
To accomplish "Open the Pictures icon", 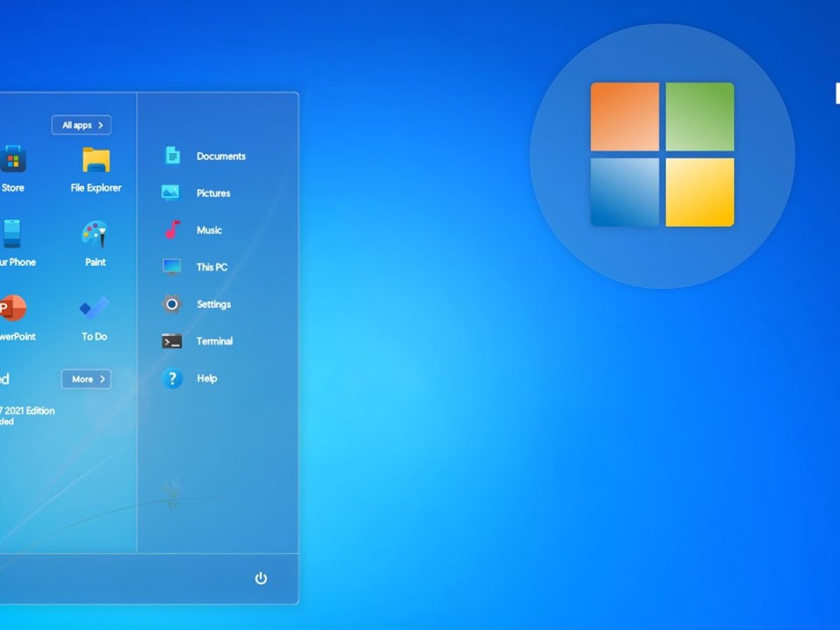I will [x=171, y=192].
